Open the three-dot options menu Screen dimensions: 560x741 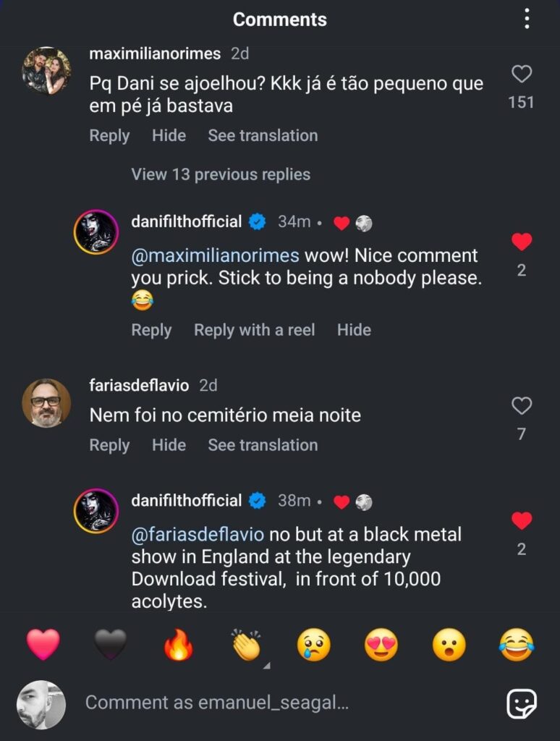click(x=527, y=19)
